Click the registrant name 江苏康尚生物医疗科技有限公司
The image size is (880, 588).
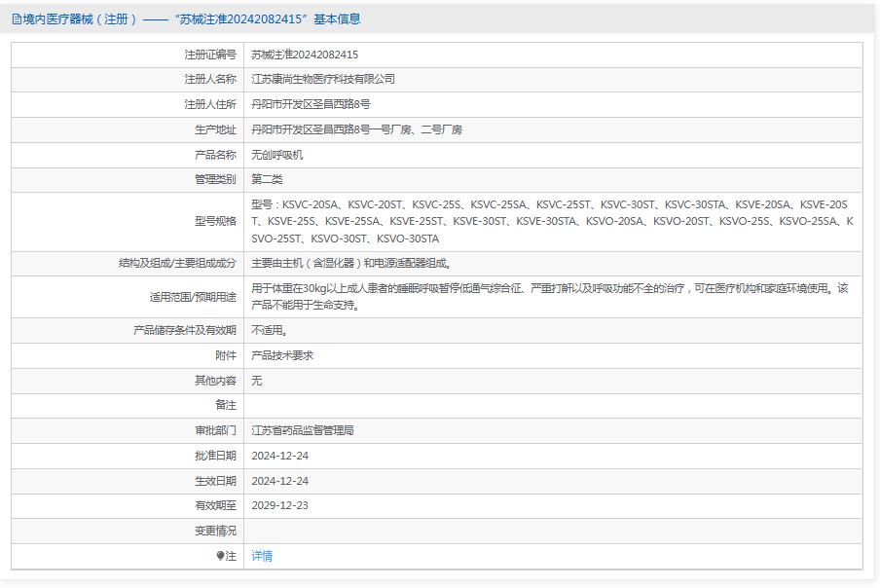pyautogui.click(x=323, y=79)
